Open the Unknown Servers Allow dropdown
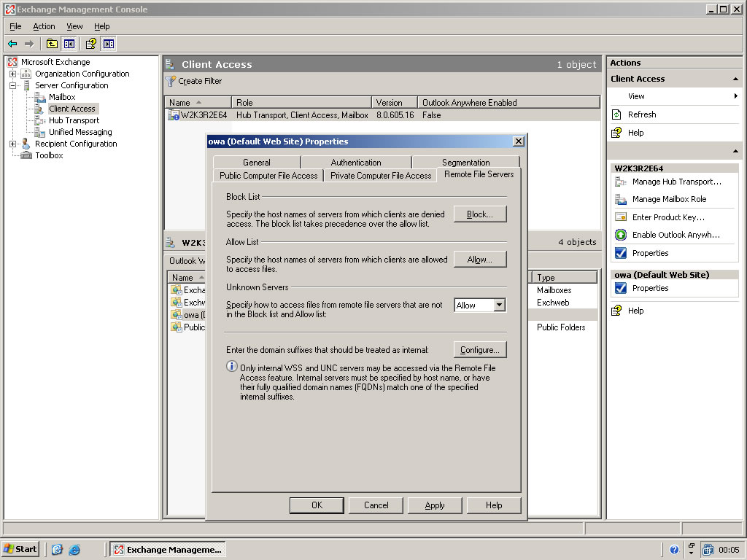The width and height of the screenshot is (747, 560). coord(499,306)
